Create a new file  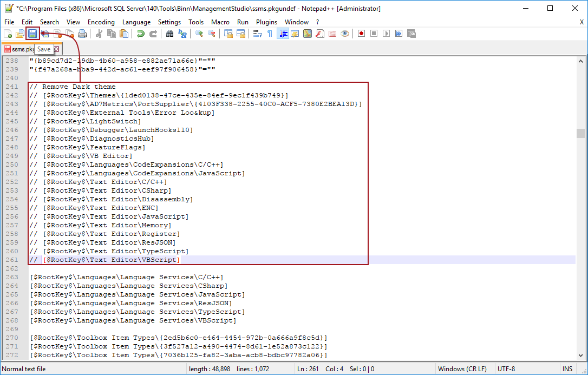coord(9,34)
